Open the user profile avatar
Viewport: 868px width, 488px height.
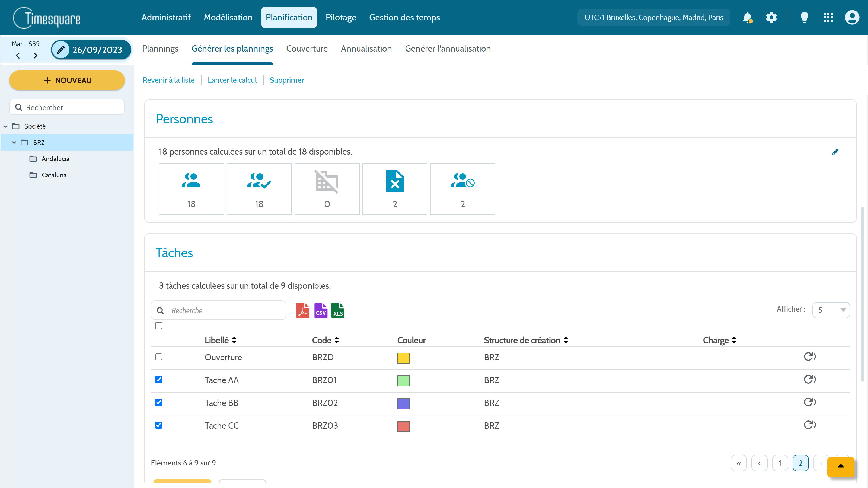pos(852,18)
